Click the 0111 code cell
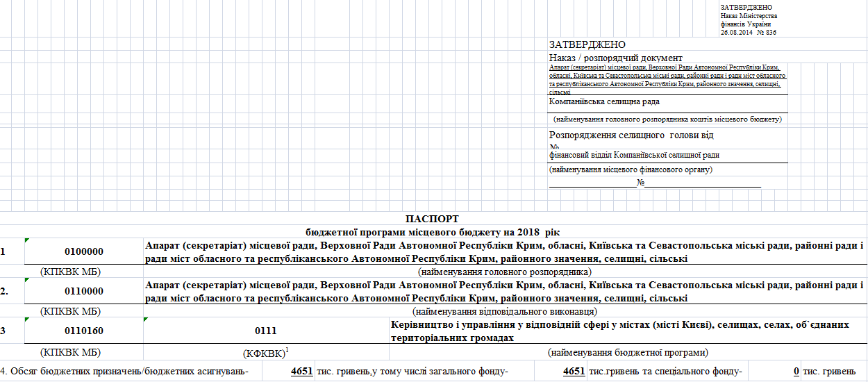Screen dimensions: 868x382 [x=266, y=331]
